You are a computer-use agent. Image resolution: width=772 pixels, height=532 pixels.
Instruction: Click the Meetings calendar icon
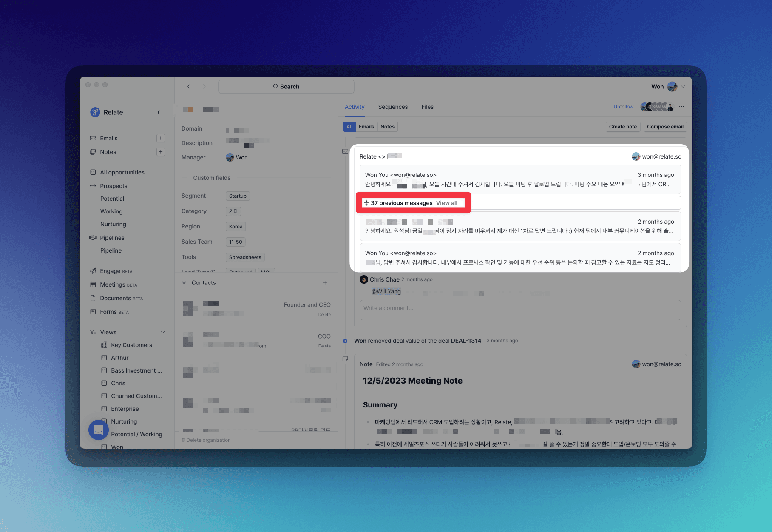(x=93, y=284)
